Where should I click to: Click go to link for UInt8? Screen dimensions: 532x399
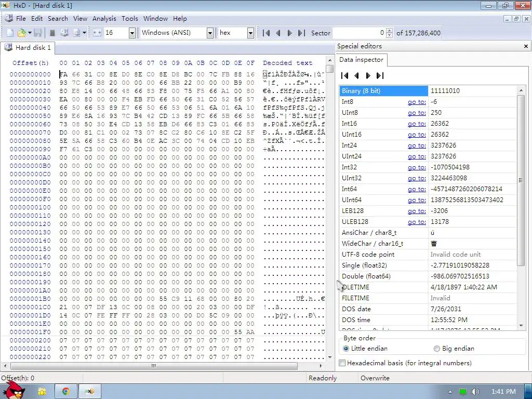[x=417, y=113]
